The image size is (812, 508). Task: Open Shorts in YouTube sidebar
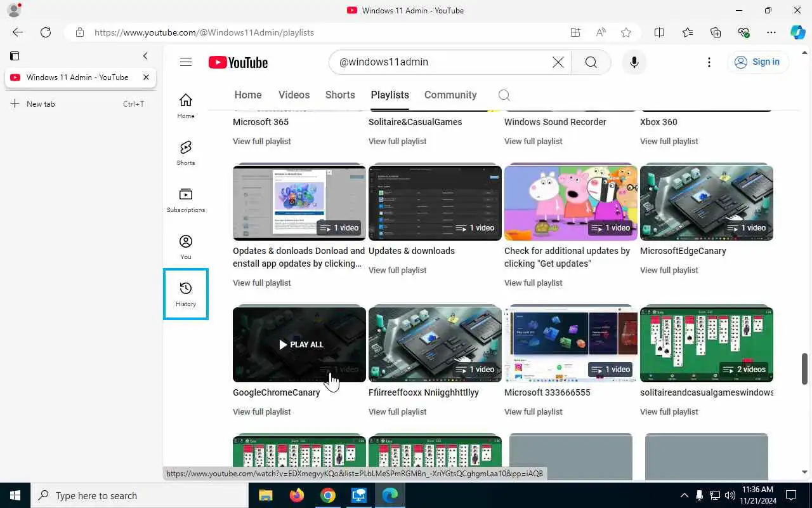(x=186, y=153)
